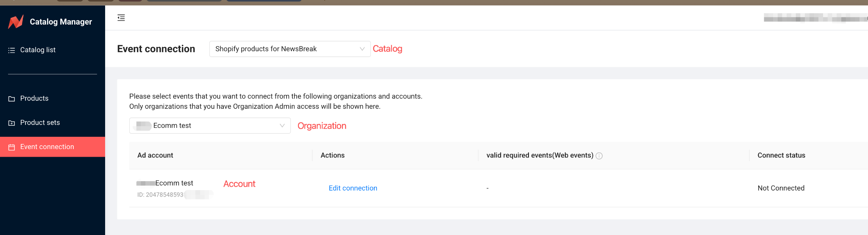Click the catalog dropdown chevron arrow
Image resolution: width=868 pixels, height=235 pixels.
click(362, 49)
